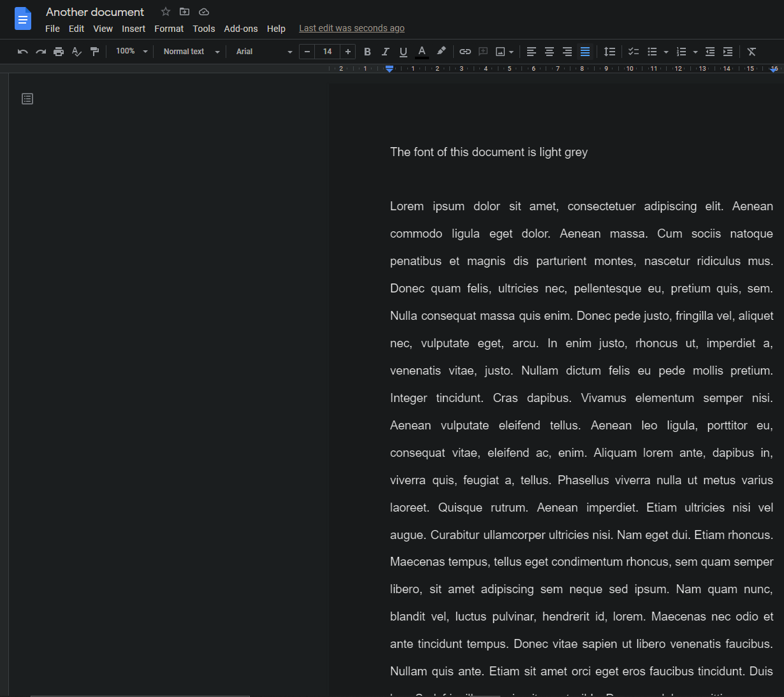The height and width of the screenshot is (697, 784).
Task: Select the paint format tool
Action: pos(94,52)
